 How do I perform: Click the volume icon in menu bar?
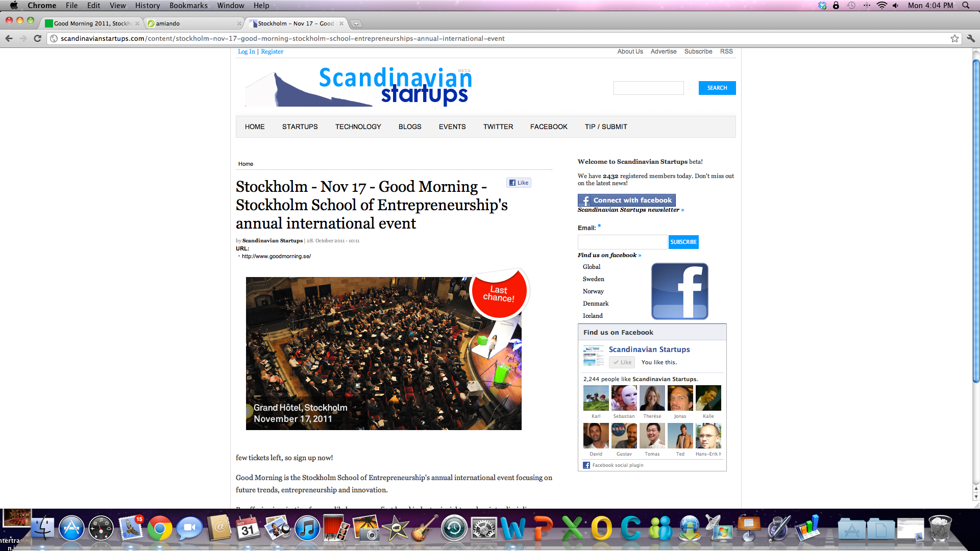(896, 6)
